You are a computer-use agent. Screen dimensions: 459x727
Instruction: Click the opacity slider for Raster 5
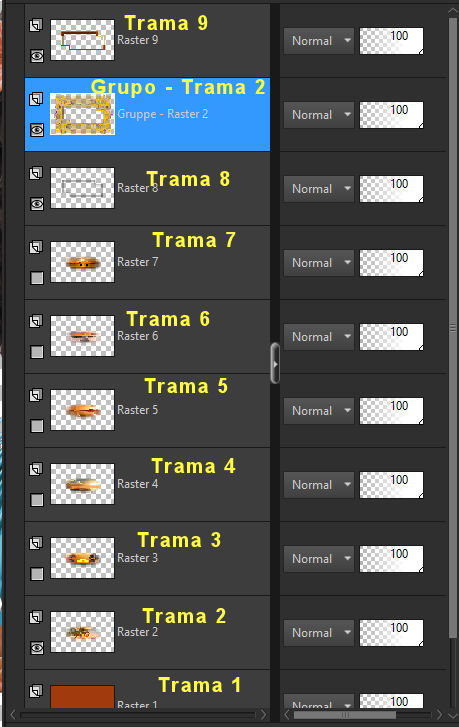coord(391,411)
